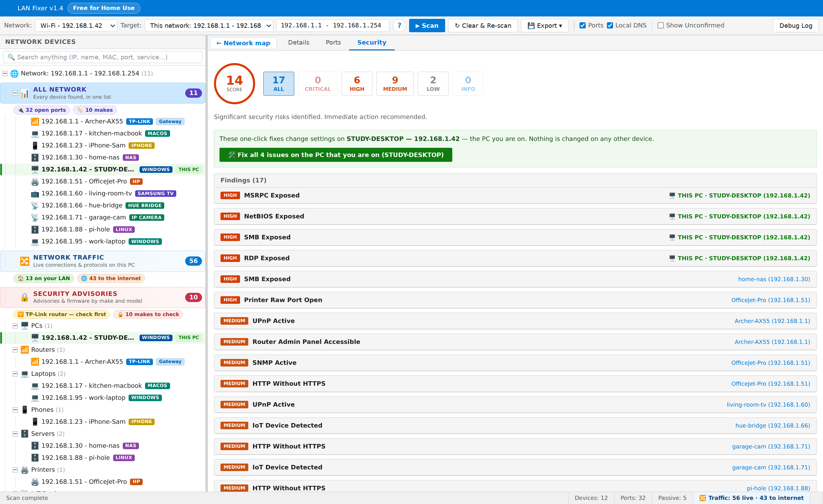Click the globe icon of Network root
The width and height of the screenshot is (823, 504).
[x=14, y=73]
